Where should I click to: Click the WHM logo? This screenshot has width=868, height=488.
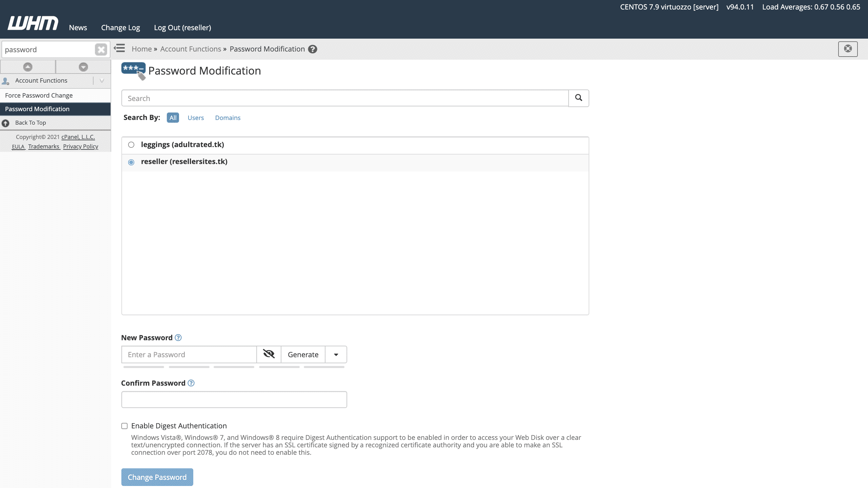coord(33,23)
